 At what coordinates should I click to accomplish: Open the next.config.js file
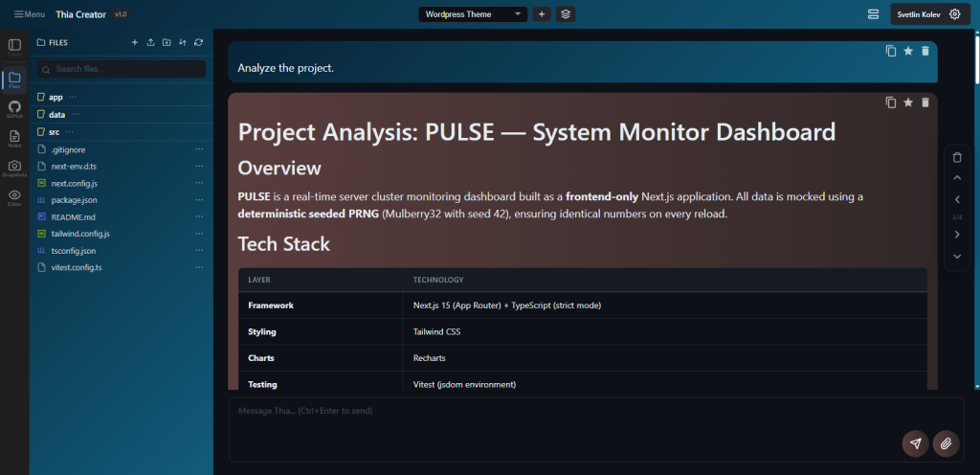pyautogui.click(x=74, y=183)
